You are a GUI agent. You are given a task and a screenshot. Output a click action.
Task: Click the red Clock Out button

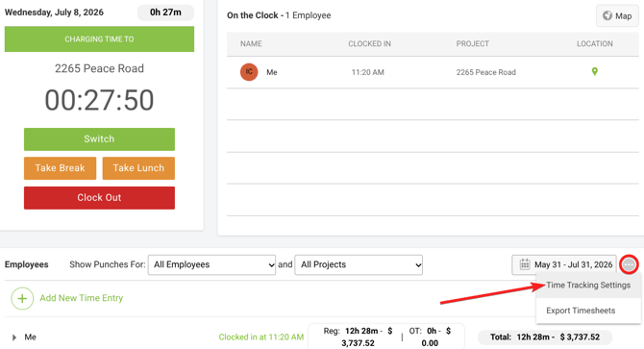click(x=99, y=198)
